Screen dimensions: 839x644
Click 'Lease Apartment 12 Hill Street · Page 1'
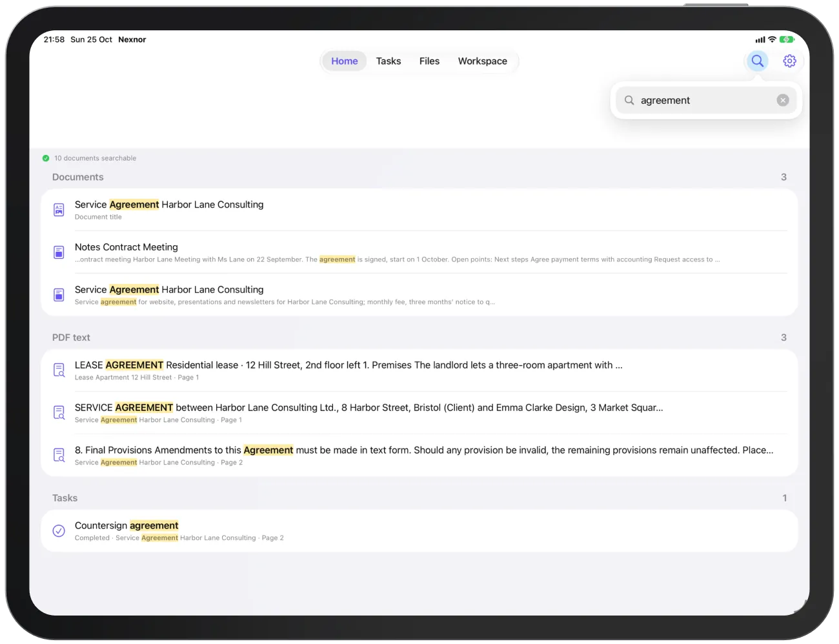point(137,377)
